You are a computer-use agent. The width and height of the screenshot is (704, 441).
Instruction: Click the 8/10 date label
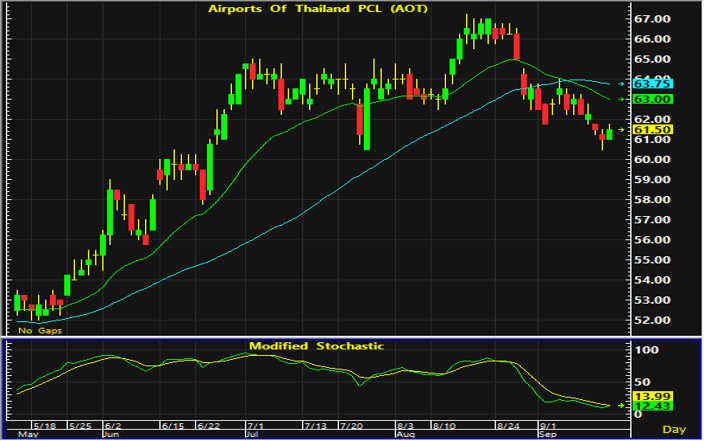pos(444,426)
